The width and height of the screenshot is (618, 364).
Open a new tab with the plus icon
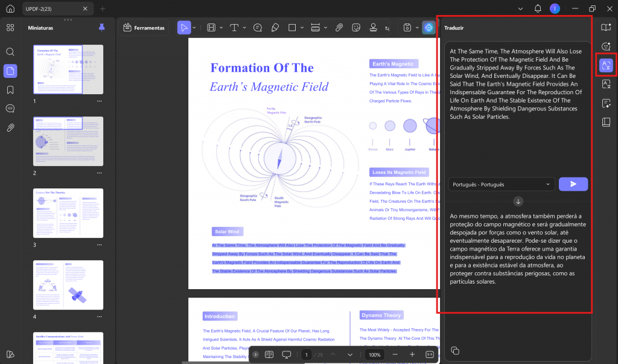pos(103,8)
